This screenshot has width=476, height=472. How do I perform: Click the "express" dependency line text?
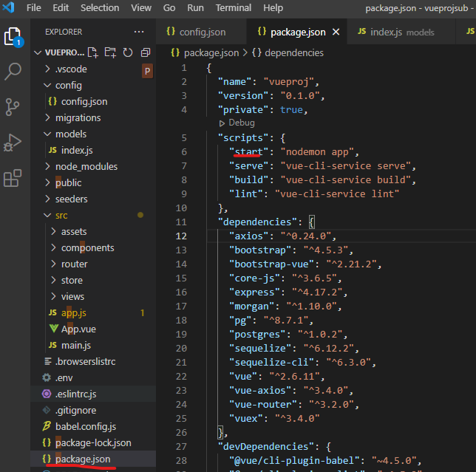(288, 292)
